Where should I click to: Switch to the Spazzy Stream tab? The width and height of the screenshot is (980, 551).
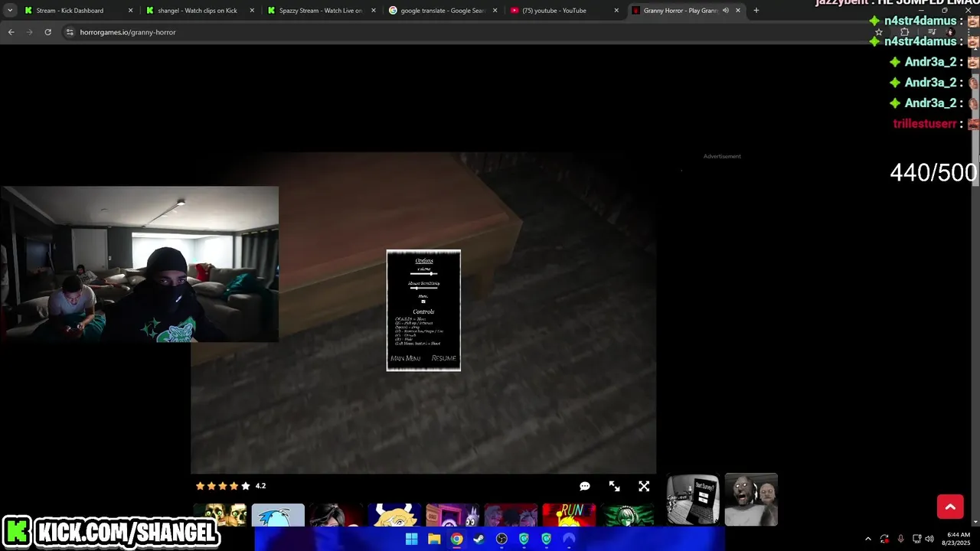point(320,11)
